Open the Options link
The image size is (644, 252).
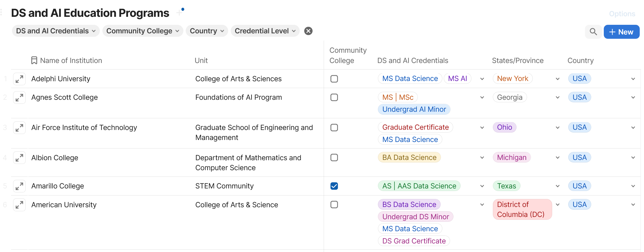(622, 14)
